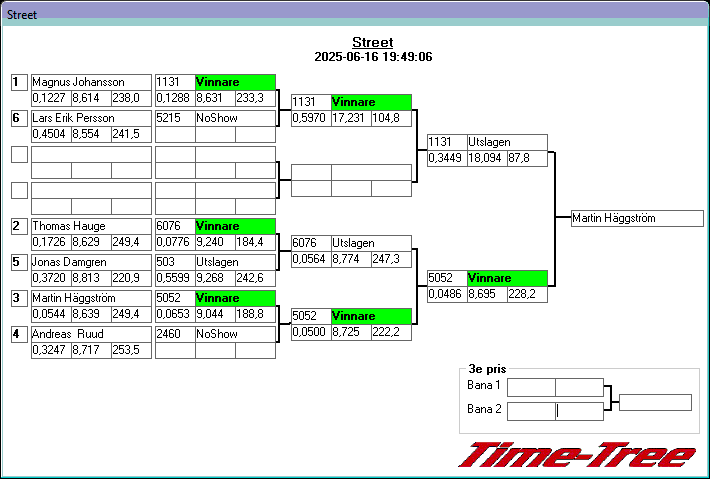Click the 503 car number cell
The image size is (710, 479).
[176, 262]
